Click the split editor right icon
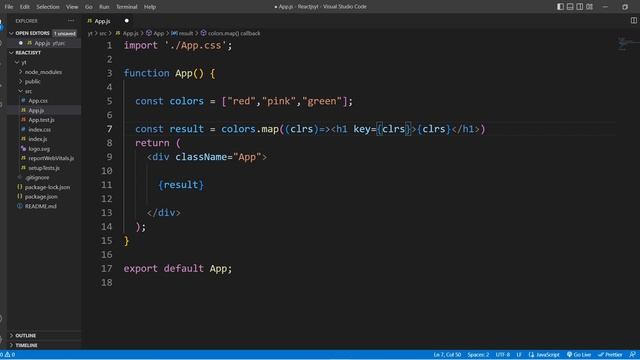Viewport: 640px width, 360px height. [633, 20]
